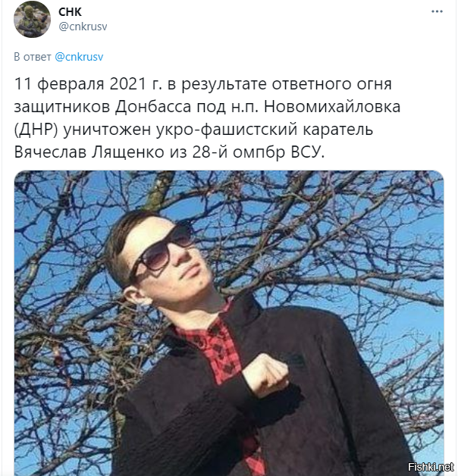The width and height of the screenshot is (458, 476).
Task: Click the man's clenched fist in photo
Action: [265, 374]
